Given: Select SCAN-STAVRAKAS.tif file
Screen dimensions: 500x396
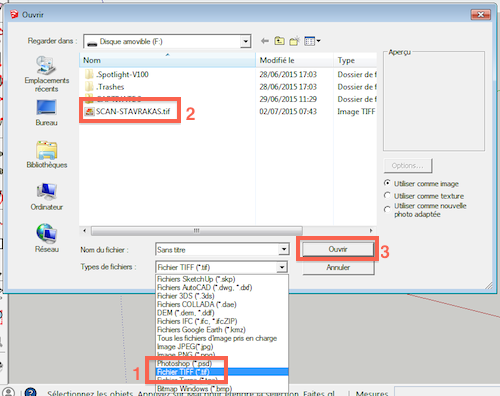Looking at the screenshot, I should click(127, 111).
